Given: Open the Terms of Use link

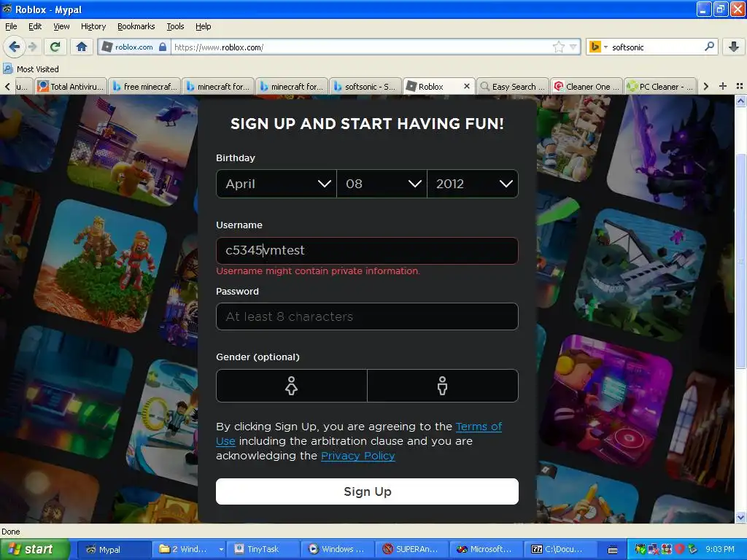Looking at the screenshot, I should [x=479, y=427].
